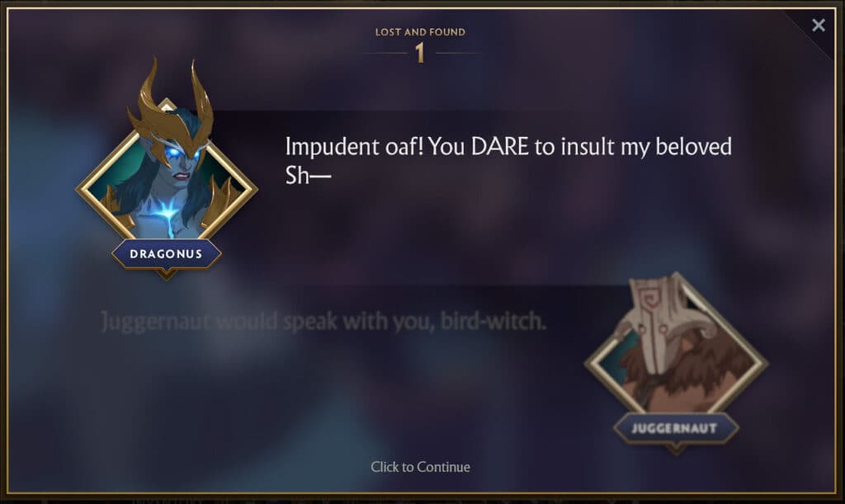Click the word 'bird-witch' in faded text
This screenshot has width=845, height=504.
coord(493,321)
